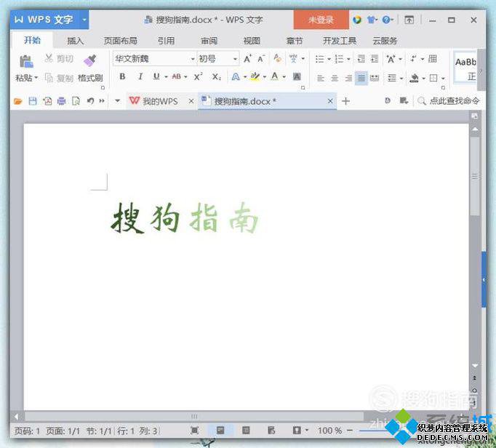
Task: Click the save floppy disk icon
Action: tap(33, 101)
